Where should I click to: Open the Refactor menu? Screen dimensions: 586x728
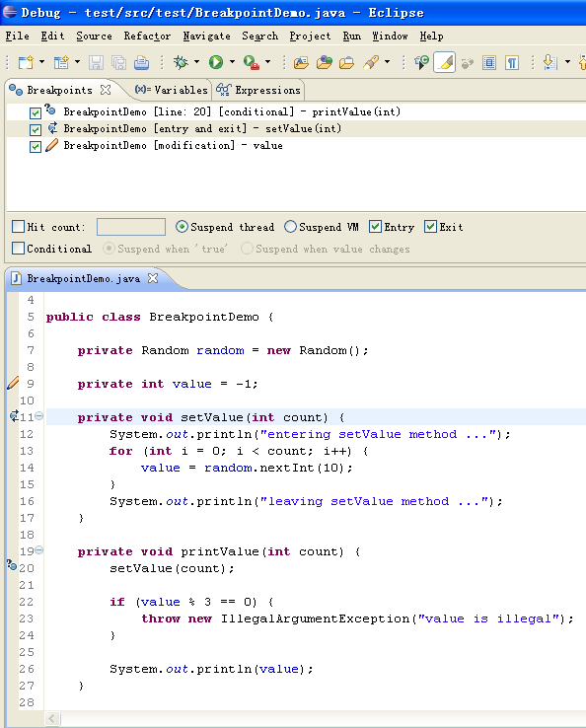pyautogui.click(x=147, y=36)
